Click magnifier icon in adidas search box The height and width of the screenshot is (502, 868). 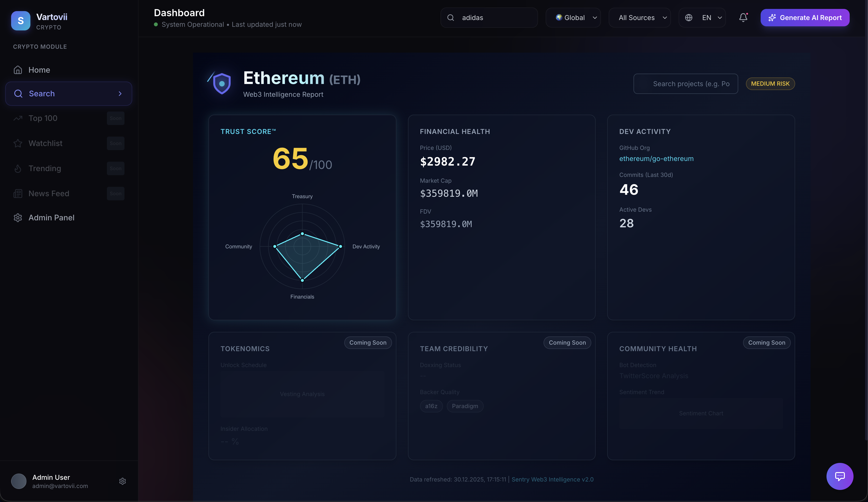click(451, 18)
